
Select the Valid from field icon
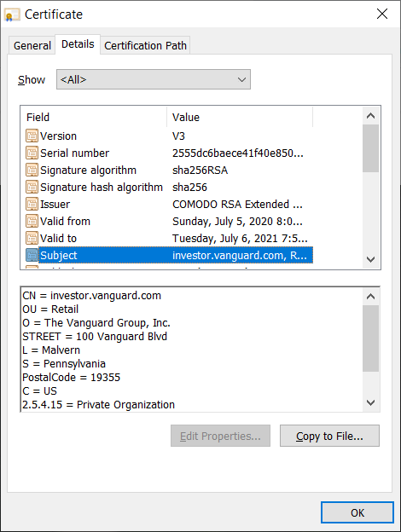32,221
